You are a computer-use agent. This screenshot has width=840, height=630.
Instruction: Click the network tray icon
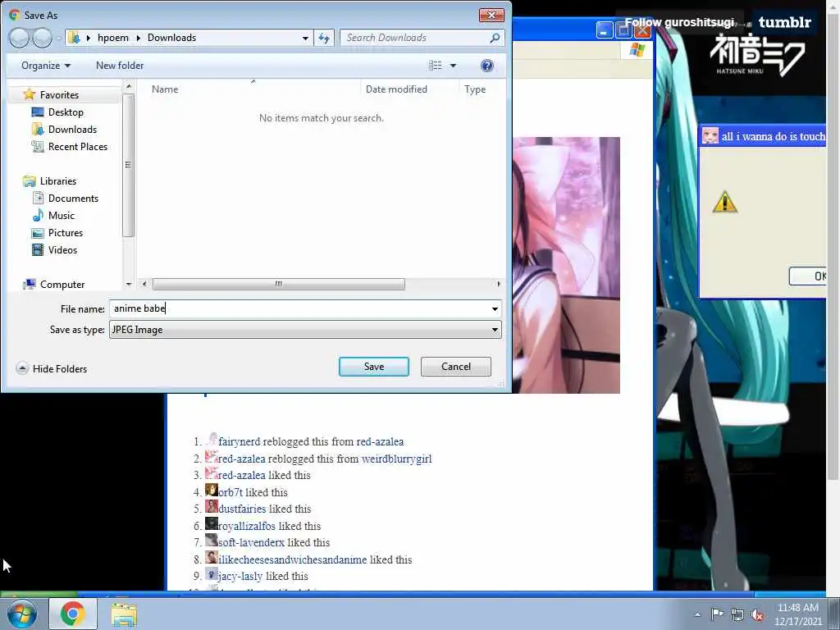(x=737, y=614)
